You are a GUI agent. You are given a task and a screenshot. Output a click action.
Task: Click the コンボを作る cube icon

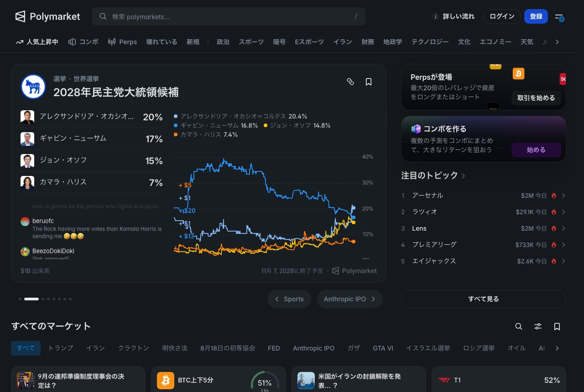(416, 129)
